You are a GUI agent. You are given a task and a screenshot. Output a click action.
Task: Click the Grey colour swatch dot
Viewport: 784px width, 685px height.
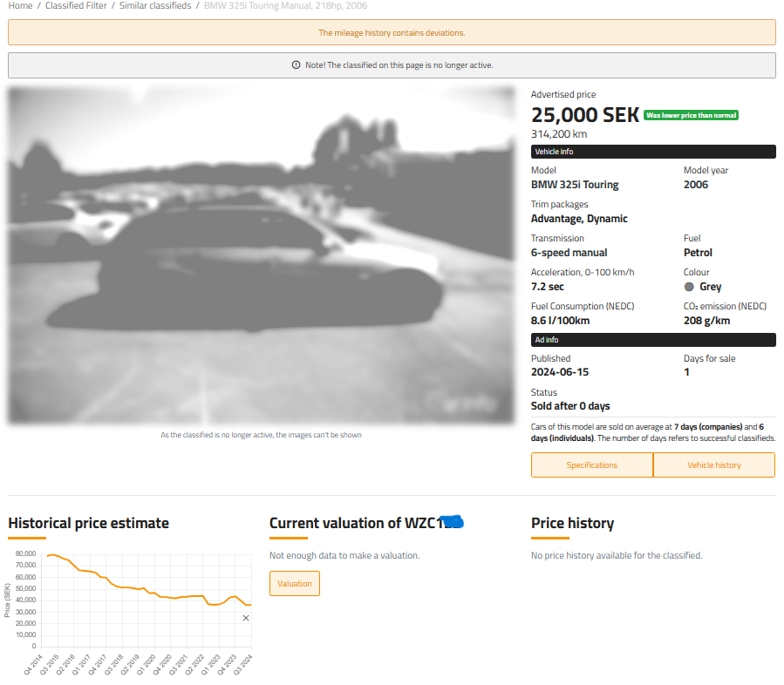(689, 287)
